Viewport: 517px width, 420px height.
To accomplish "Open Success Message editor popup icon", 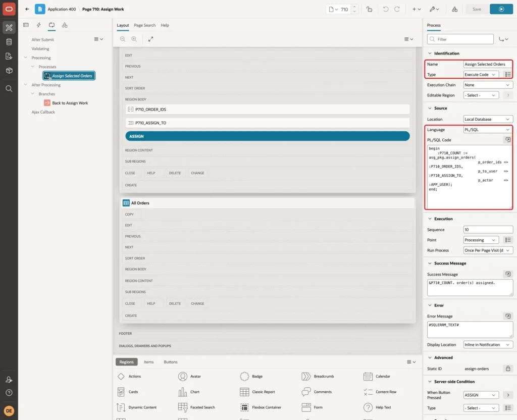I will pos(508,274).
